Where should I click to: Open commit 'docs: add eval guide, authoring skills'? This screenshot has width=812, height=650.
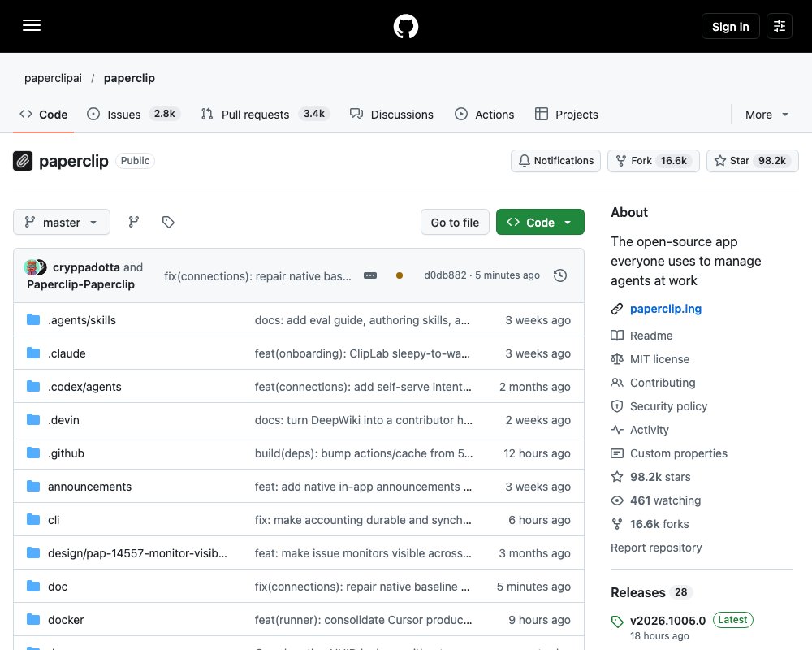pos(362,320)
